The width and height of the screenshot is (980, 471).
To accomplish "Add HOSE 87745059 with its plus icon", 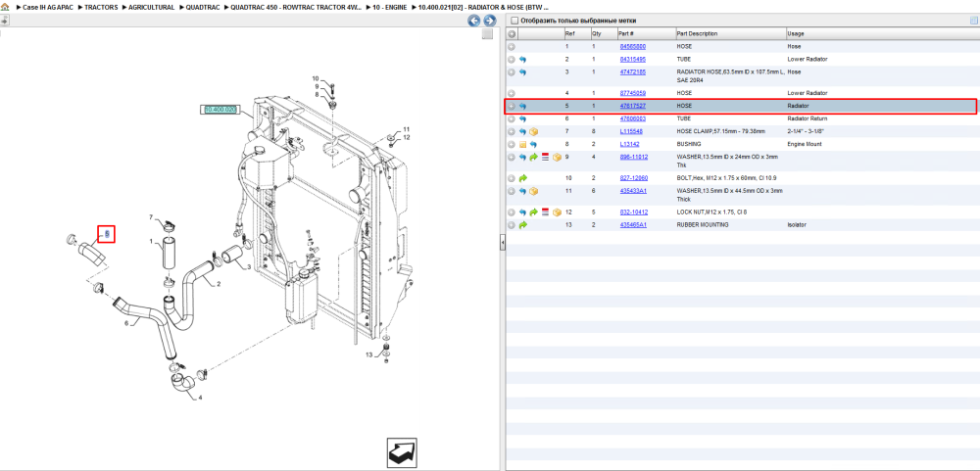I will (512, 93).
